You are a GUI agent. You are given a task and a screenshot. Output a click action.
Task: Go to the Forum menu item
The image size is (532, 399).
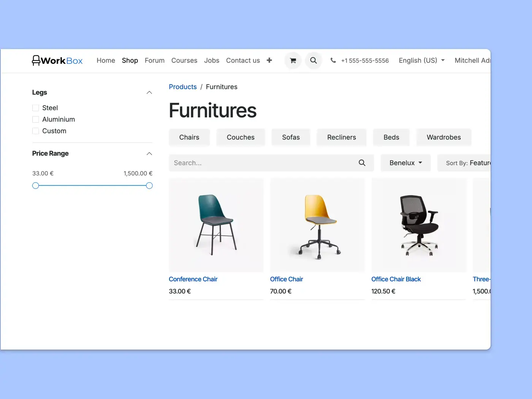tap(155, 60)
